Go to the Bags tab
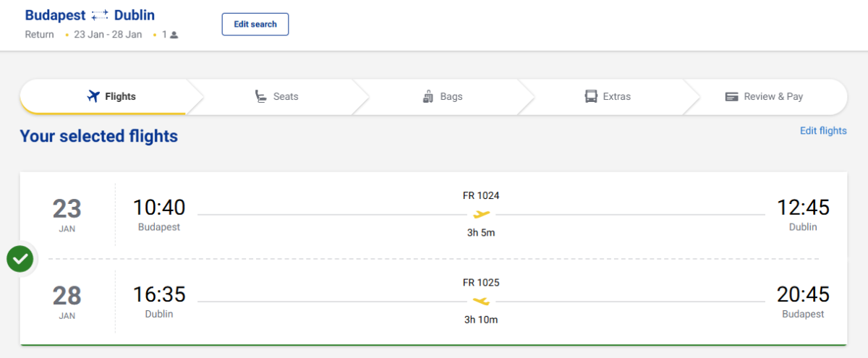This screenshot has width=868, height=358. (451, 97)
